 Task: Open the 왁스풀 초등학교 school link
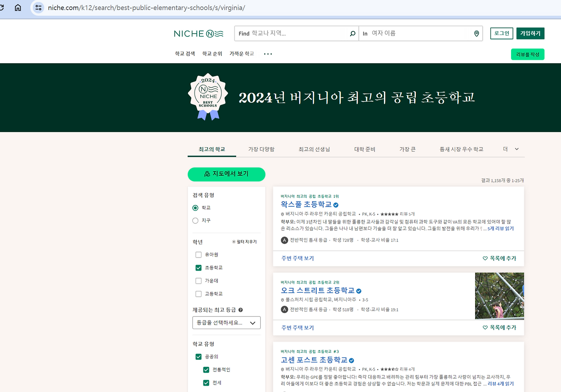(x=306, y=205)
